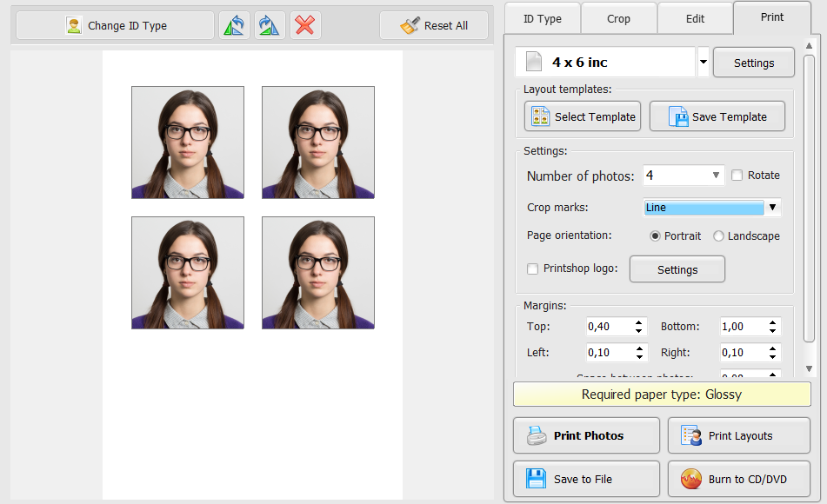The height and width of the screenshot is (504, 827).
Task: Click Required paper type: Glossy banner
Action: [x=662, y=395]
